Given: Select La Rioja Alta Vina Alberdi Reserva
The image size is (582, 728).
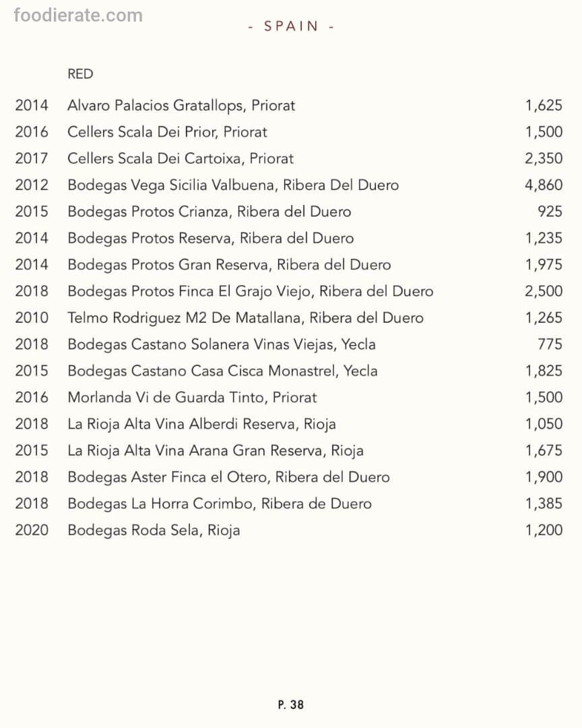Looking at the screenshot, I should pyautogui.click(x=201, y=424).
